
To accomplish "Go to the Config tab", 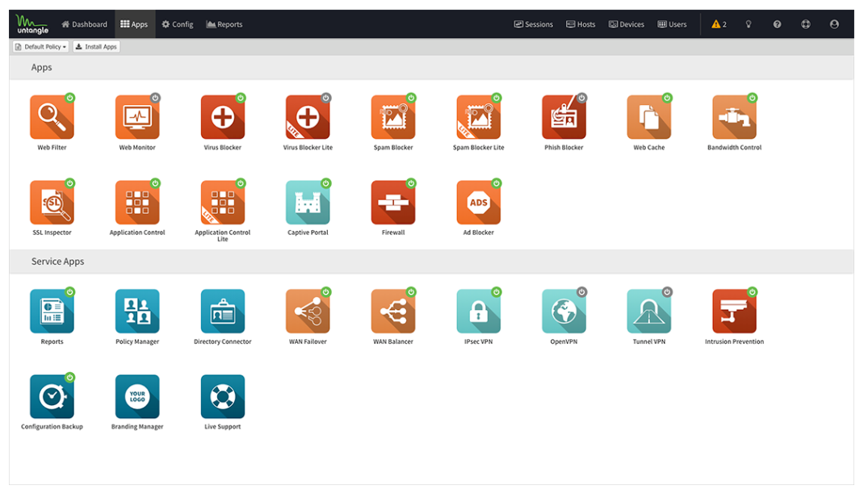I will 178,24.
